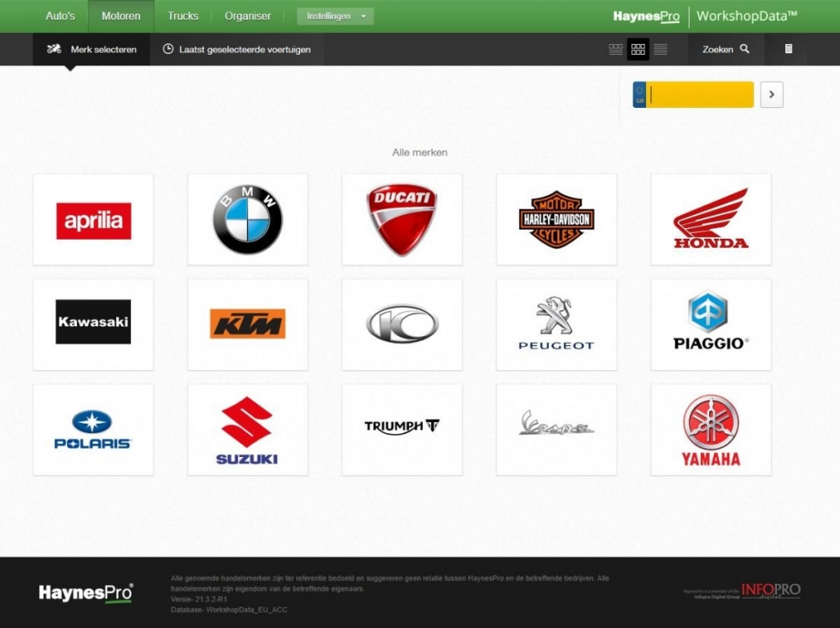Click the HaynesPro header logo
This screenshot has height=628, width=840.
tap(646, 16)
